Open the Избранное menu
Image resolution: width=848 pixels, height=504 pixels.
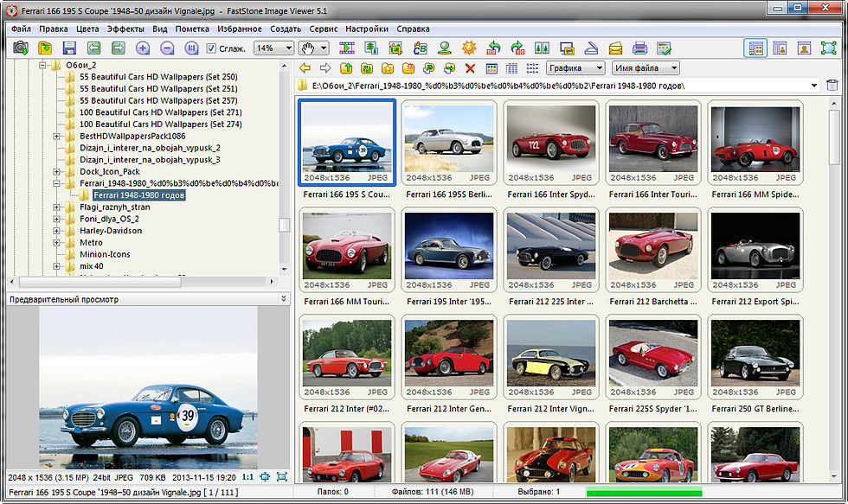(240, 29)
